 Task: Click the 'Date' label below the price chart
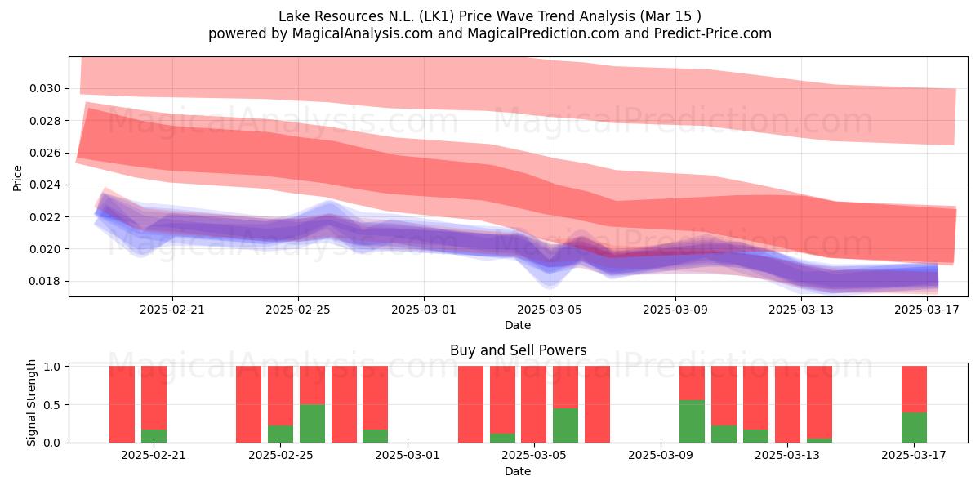[x=518, y=325]
